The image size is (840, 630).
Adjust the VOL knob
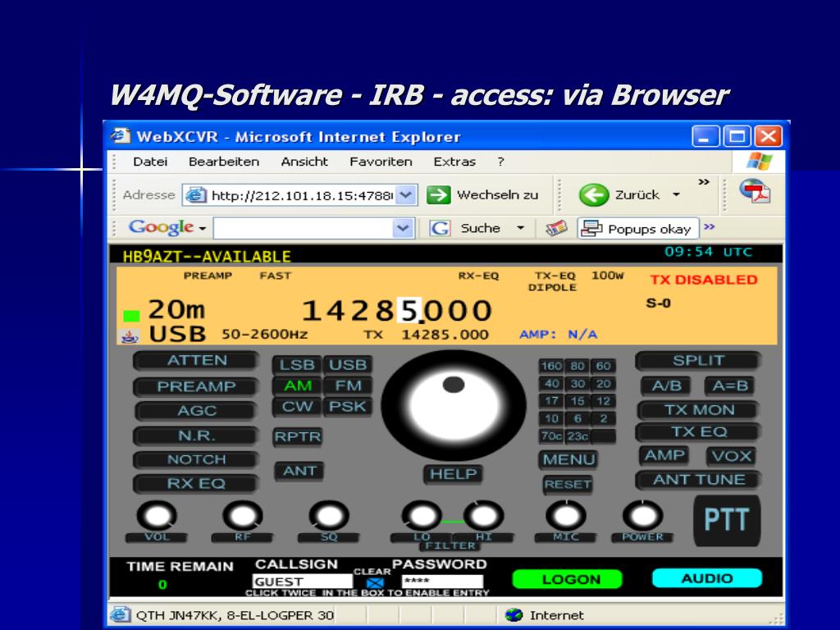point(157,516)
